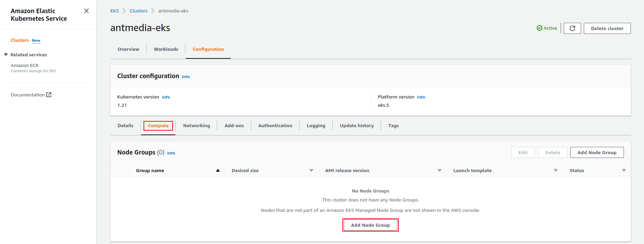
Task: Open the Tags sub-tab
Action: (x=393, y=125)
